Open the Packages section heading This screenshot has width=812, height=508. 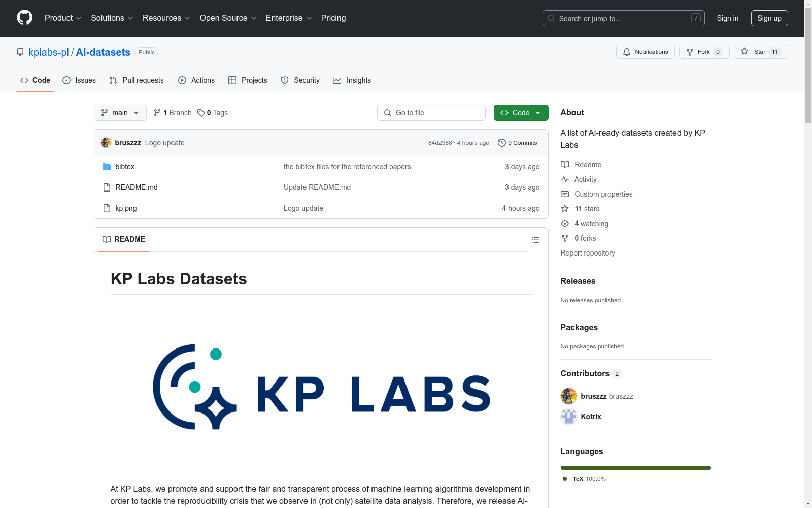579,327
